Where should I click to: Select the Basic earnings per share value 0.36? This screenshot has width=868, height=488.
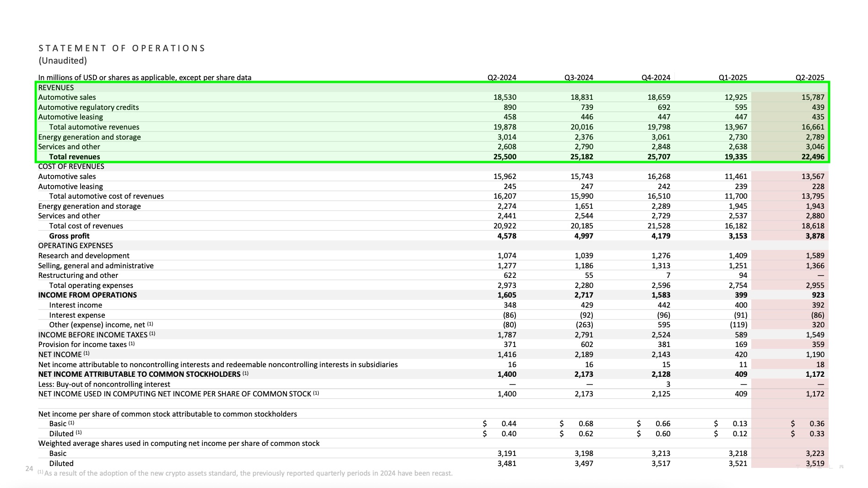coord(818,423)
